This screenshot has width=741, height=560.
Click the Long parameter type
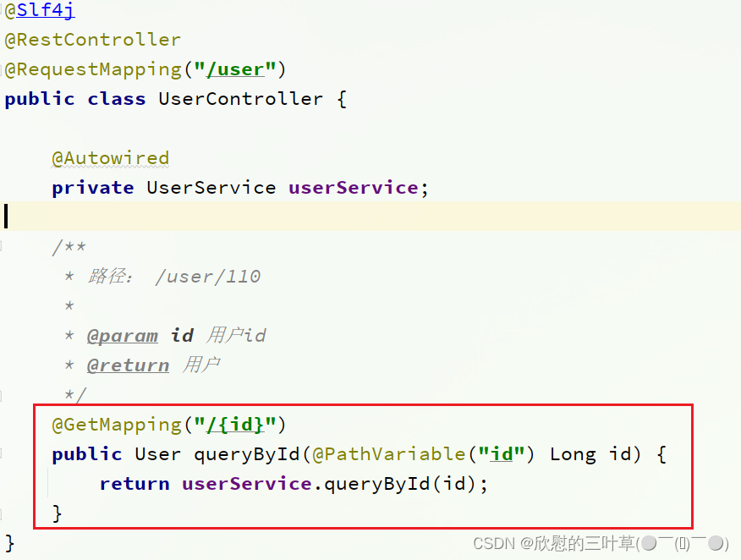tap(573, 454)
